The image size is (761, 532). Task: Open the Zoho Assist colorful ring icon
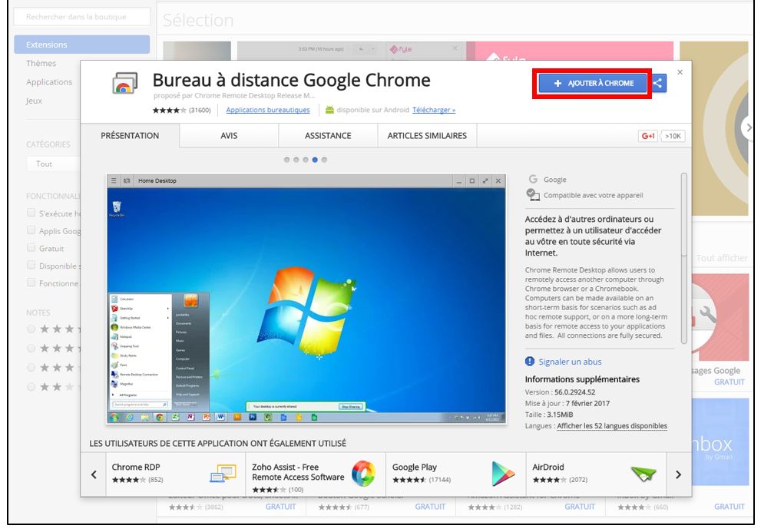click(363, 473)
